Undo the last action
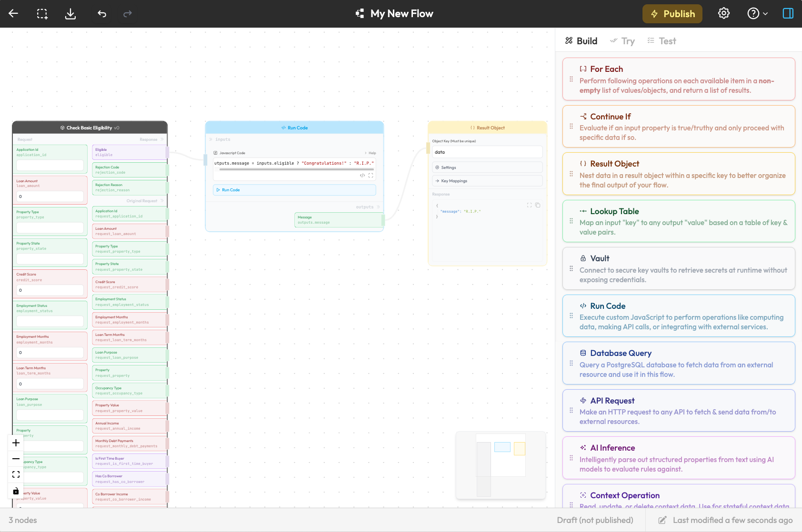Viewport: 802px width, 532px height. (102, 14)
